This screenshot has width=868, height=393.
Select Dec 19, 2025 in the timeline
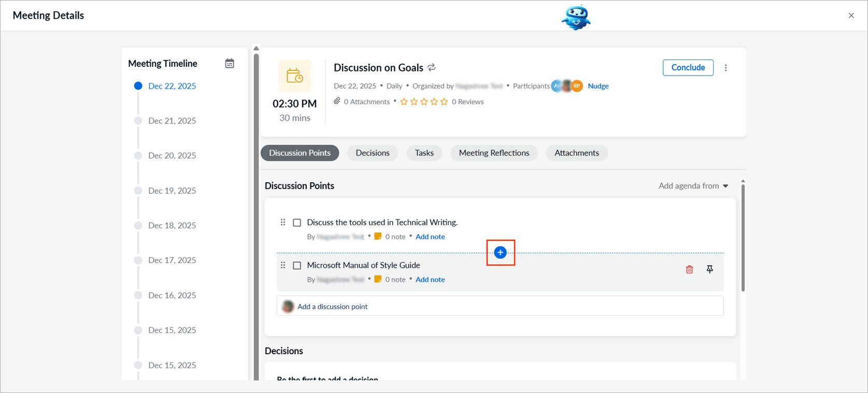pos(172,191)
